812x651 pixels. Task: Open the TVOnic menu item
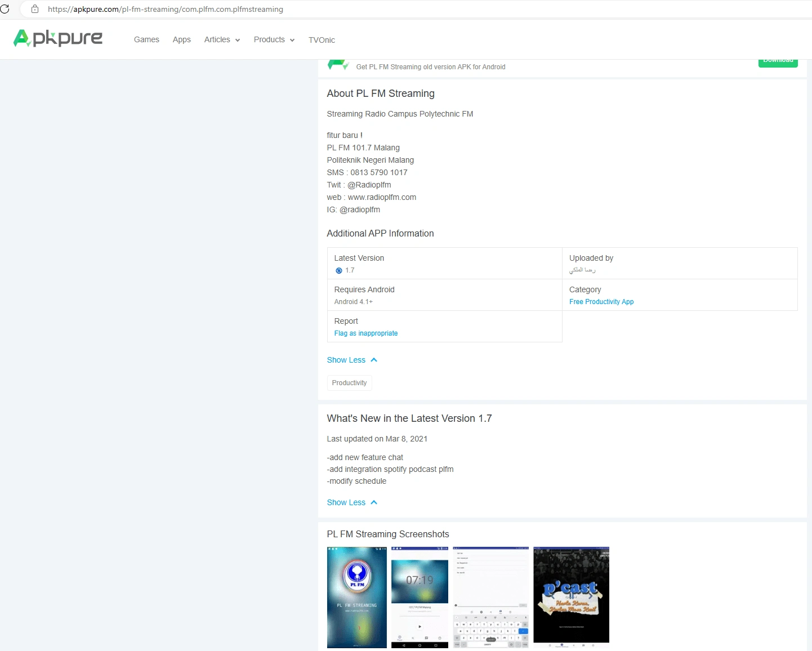coord(322,40)
